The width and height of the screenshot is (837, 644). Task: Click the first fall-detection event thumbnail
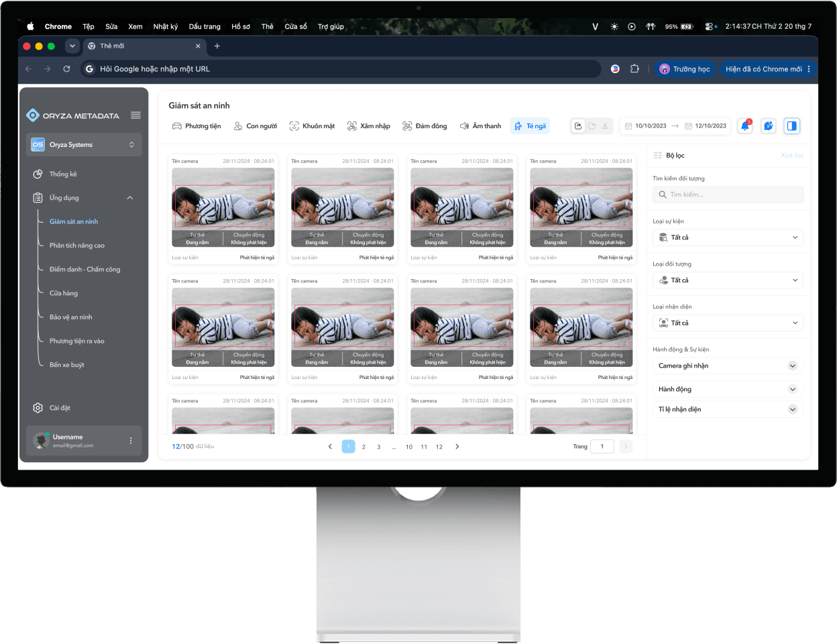(x=223, y=207)
